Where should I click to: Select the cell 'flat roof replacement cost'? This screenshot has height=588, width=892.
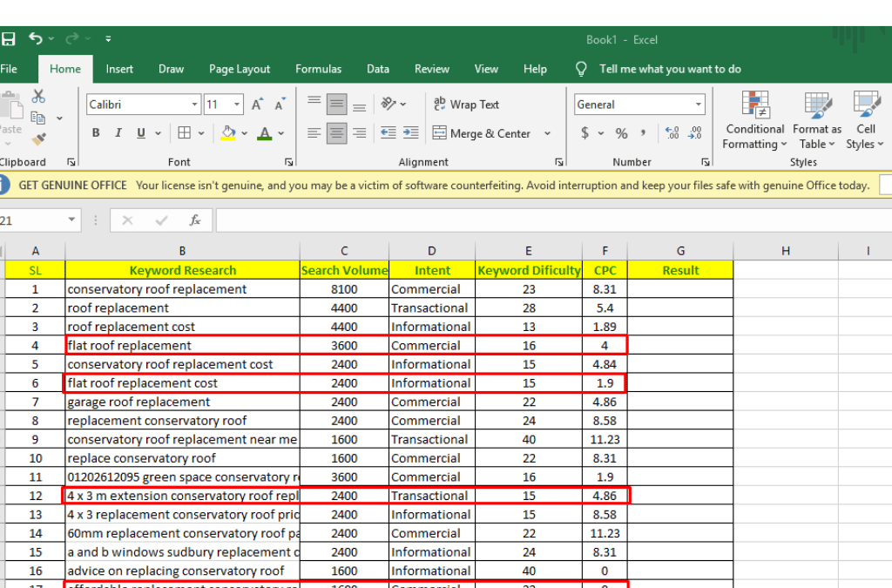(182, 383)
